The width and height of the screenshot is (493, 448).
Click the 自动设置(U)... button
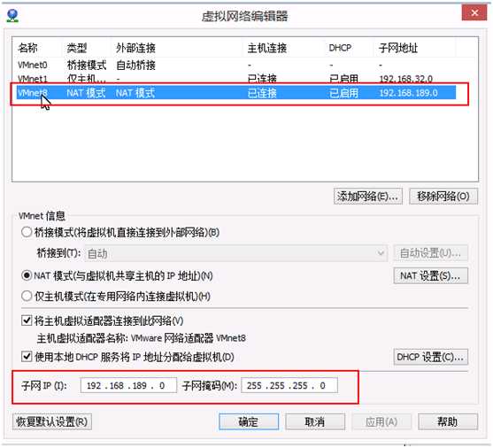click(430, 253)
